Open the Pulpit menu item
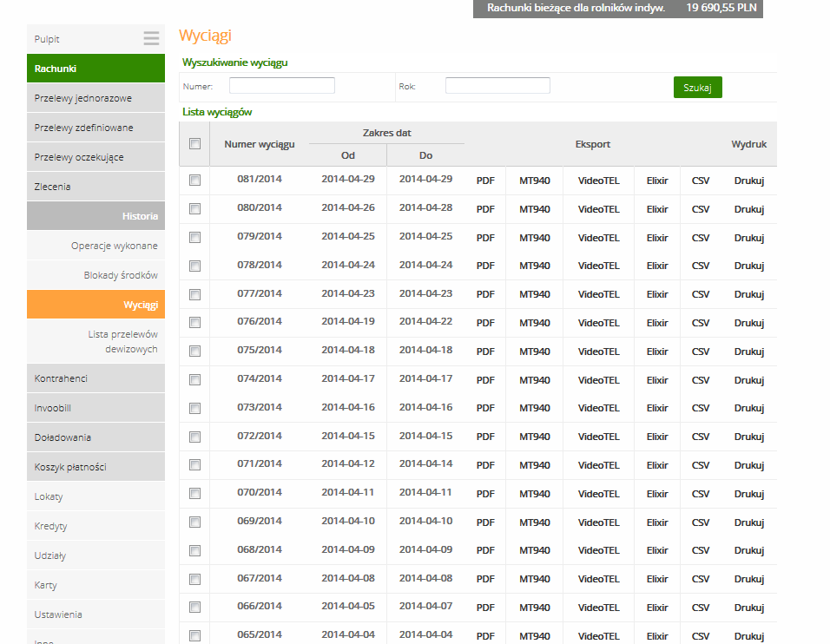The height and width of the screenshot is (644, 830). [x=96, y=39]
